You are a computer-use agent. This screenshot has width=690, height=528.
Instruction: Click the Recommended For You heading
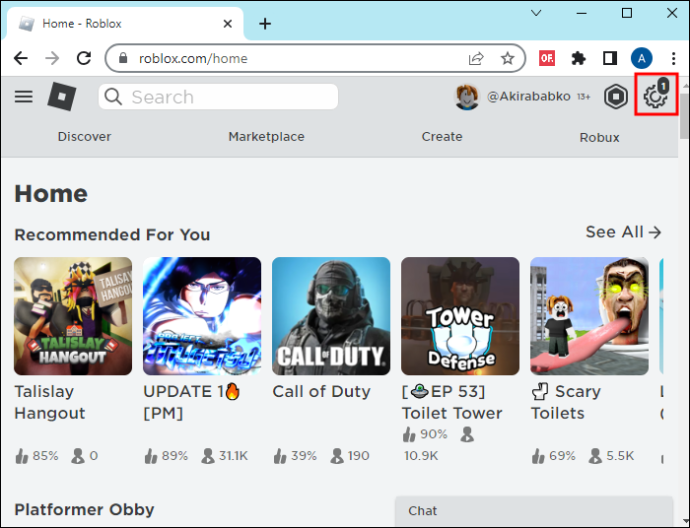coord(112,235)
